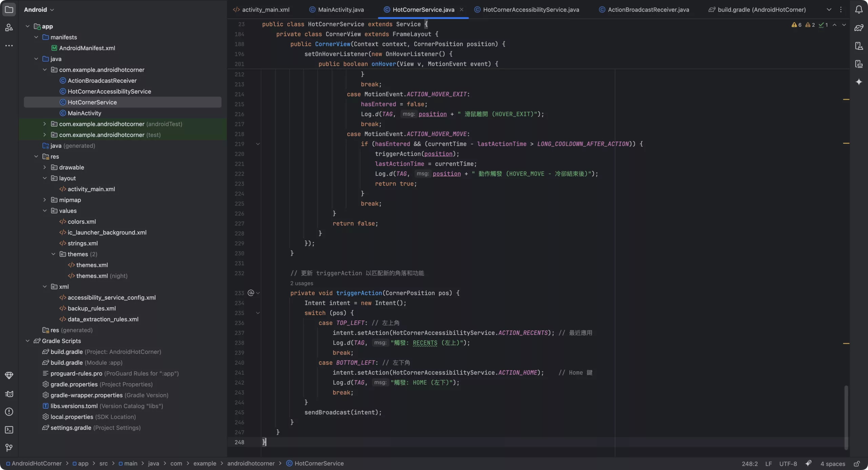The height and width of the screenshot is (470, 868).
Task: Go to next highlighted error arrow
Action: coord(844,25)
